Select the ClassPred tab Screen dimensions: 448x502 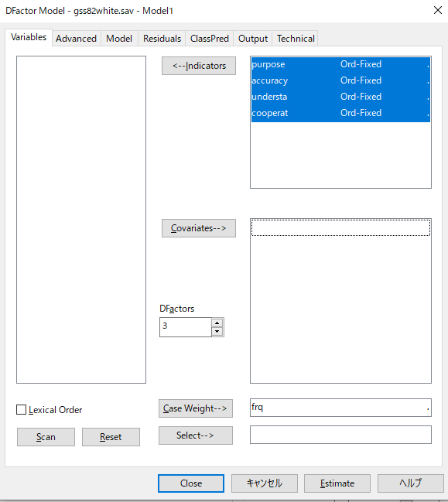(x=210, y=39)
